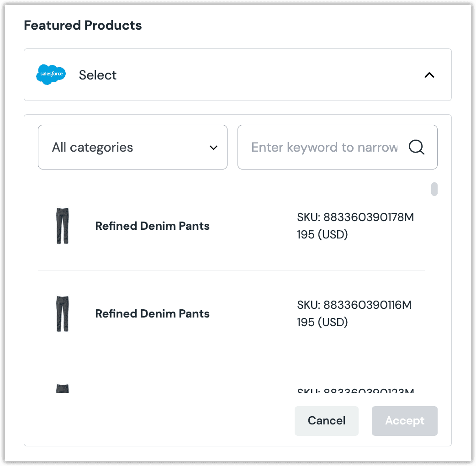This screenshot has width=476, height=466.
Task: Click the Select label beside Salesforce logo
Action: click(x=98, y=75)
